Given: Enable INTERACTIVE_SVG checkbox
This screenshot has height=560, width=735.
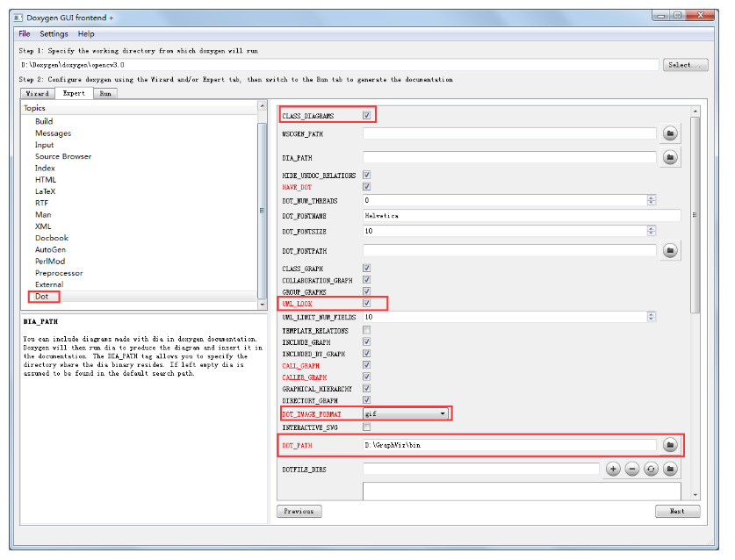Looking at the screenshot, I should 366,427.
